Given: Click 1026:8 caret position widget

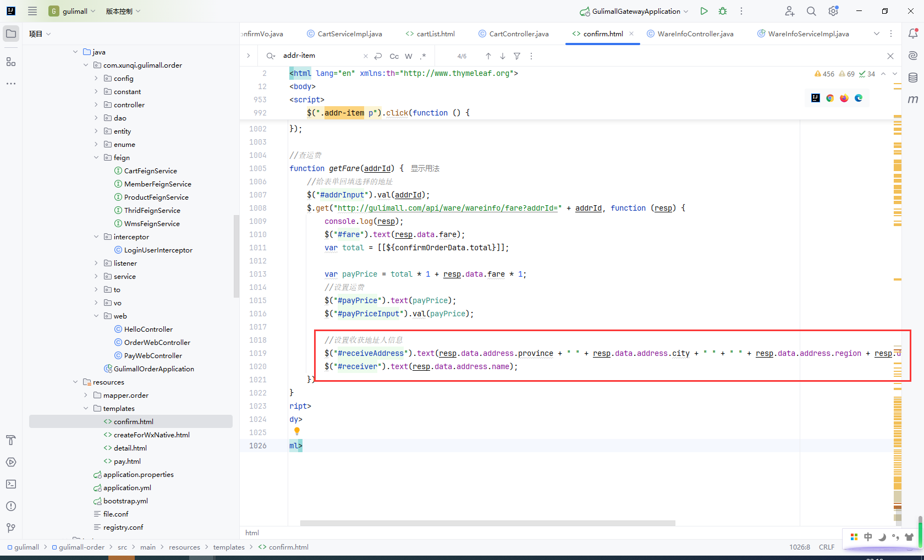Looking at the screenshot, I should [800, 547].
